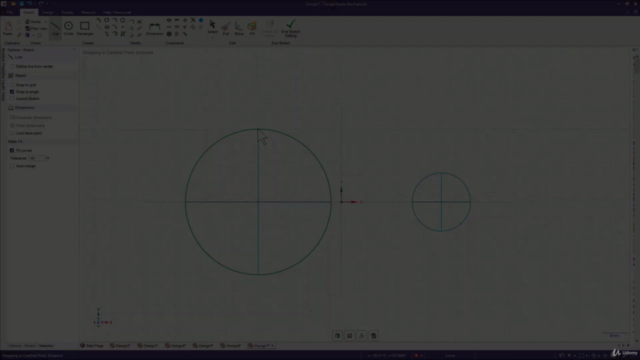The height and width of the screenshot is (360, 640).
Task: Choose the Move tool
Action: 239,29
